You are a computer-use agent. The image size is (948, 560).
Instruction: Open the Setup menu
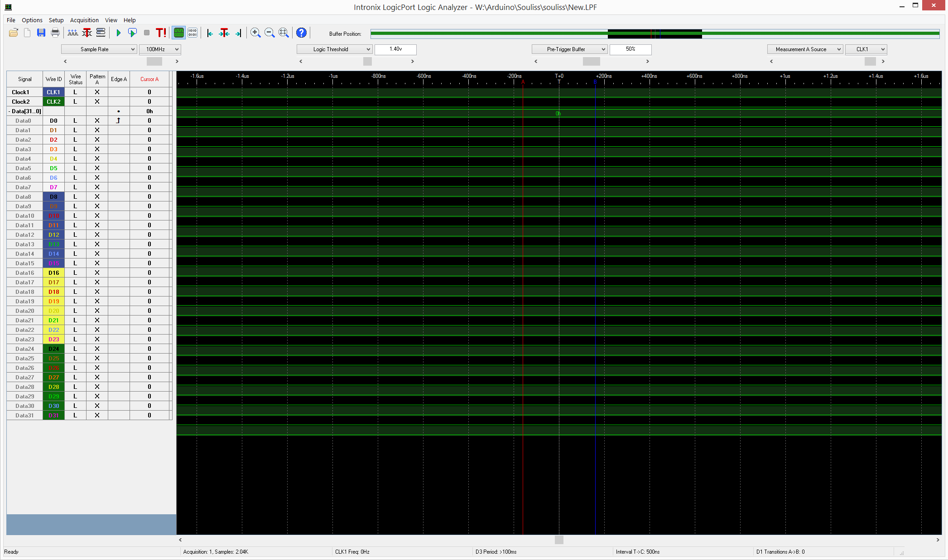[56, 20]
